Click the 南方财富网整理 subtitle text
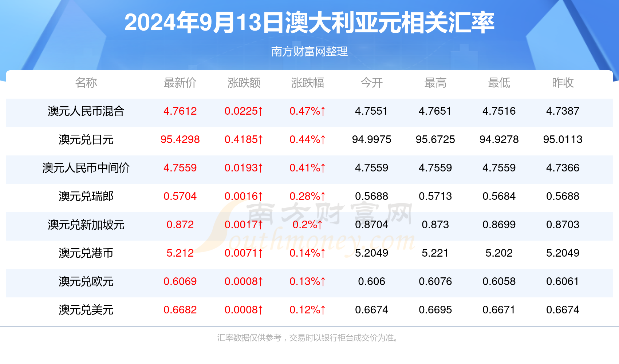The image size is (619, 364). (309, 52)
